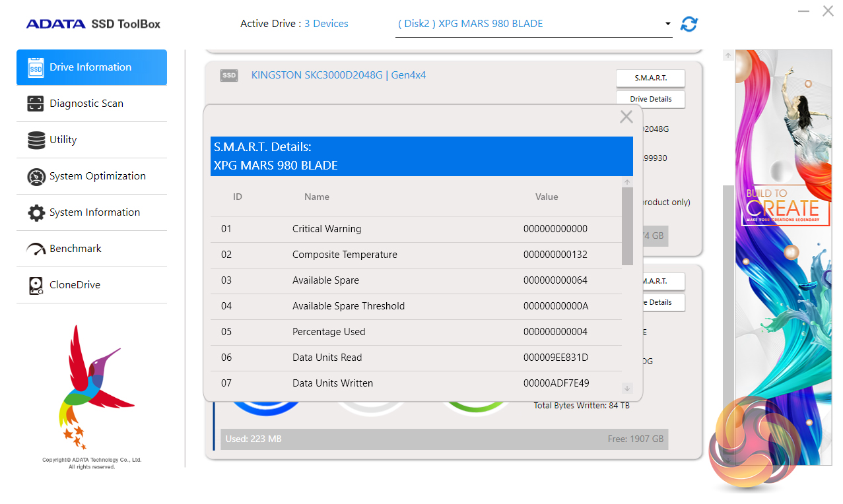The height and width of the screenshot is (504, 843).
Task: Open Drive Details for the Kingston drive
Action: click(x=650, y=99)
